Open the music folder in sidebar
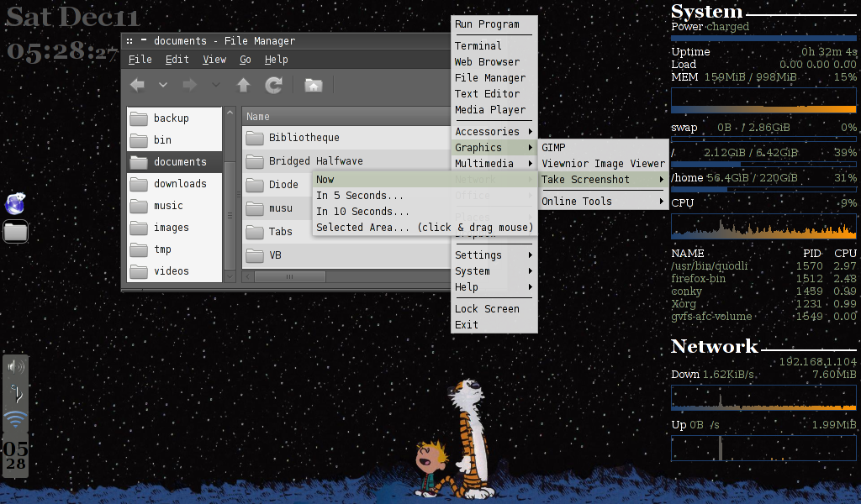This screenshot has width=861, height=504. 174,206
